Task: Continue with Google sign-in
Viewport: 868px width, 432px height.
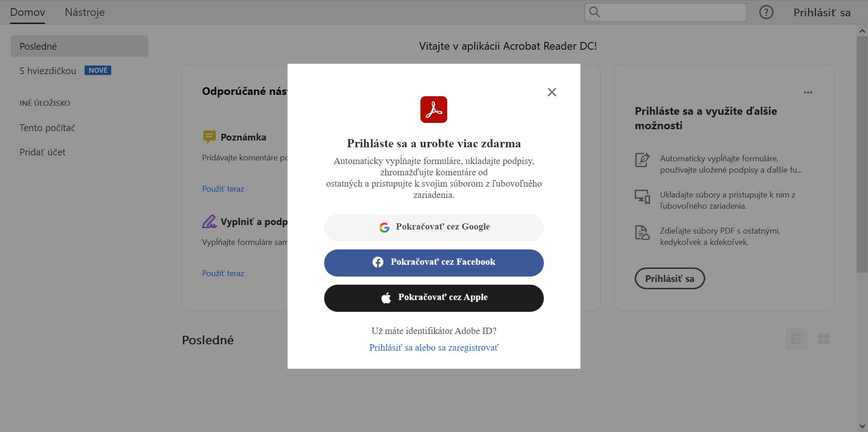Action: pos(434,227)
